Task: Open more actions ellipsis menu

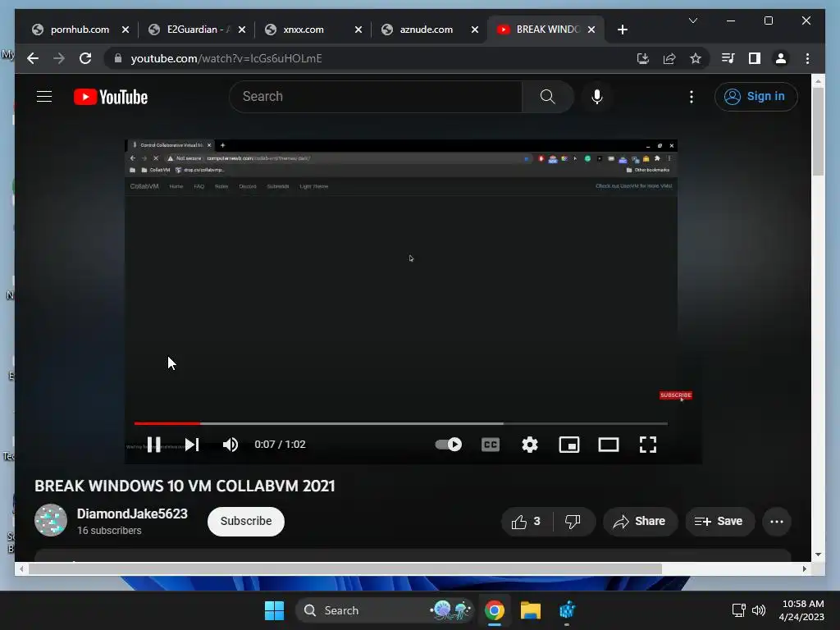Action: pyautogui.click(x=777, y=522)
